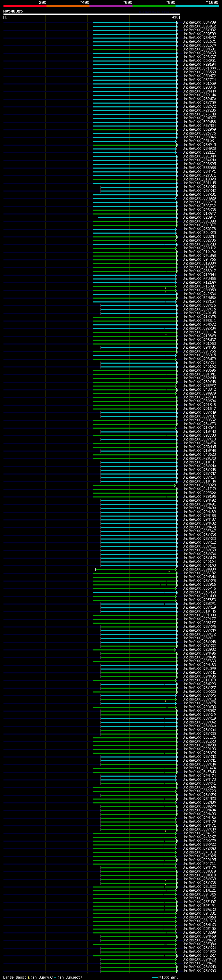Click the green ~80% identity legend segment

tap(154, 6)
